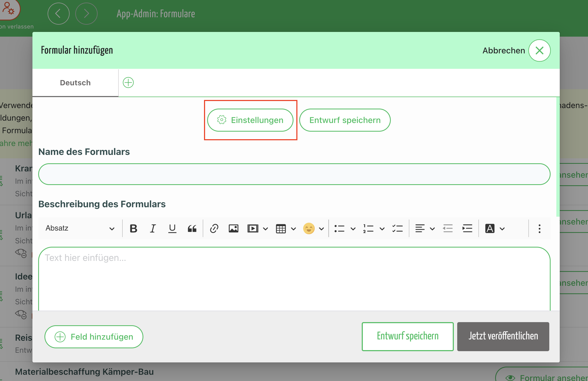Toggle underline formatting
588x381 pixels.
point(172,228)
